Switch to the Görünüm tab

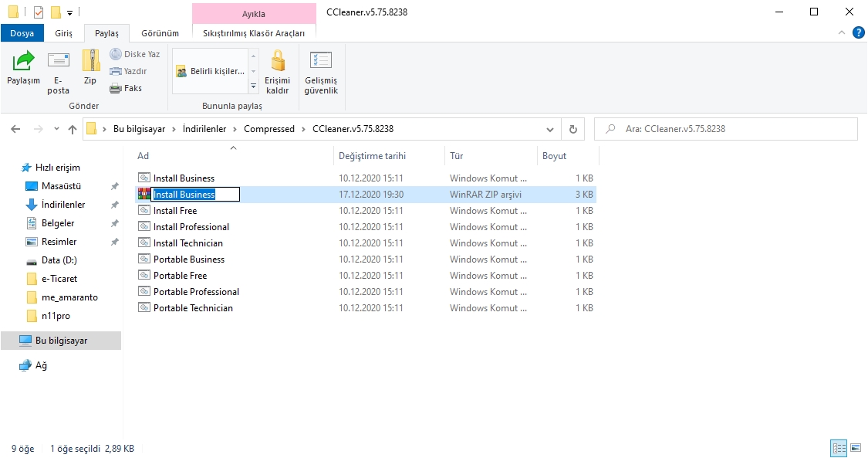(x=160, y=33)
